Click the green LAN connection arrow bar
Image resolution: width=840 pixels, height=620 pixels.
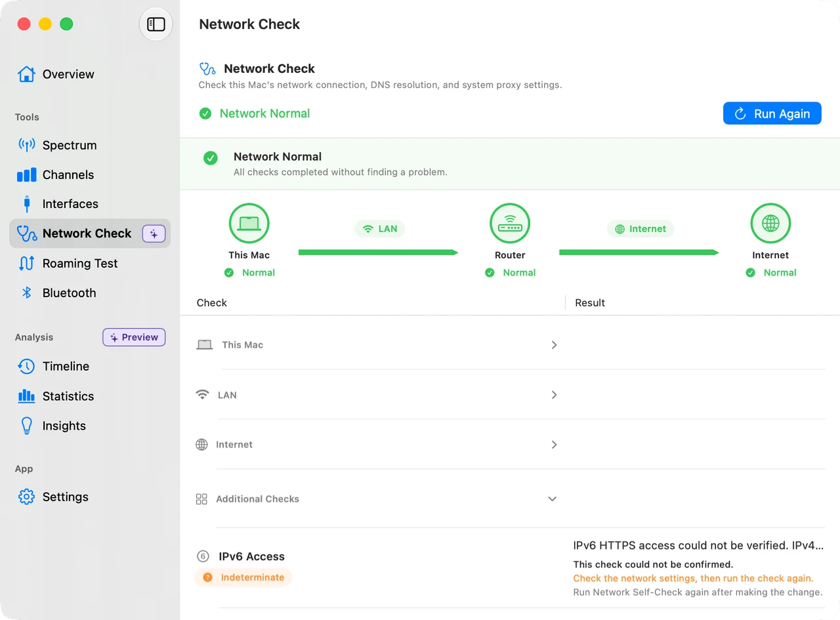pyautogui.click(x=378, y=252)
